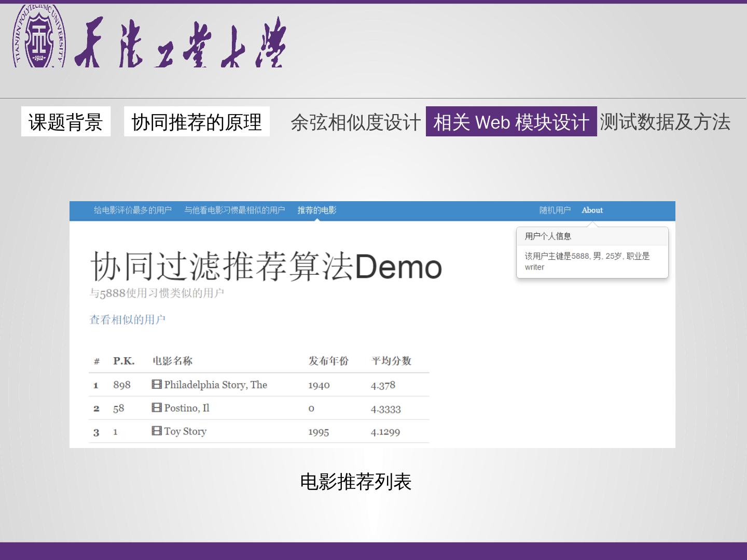Click the Philadelphia Story, The movie title
The width and height of the screenshot is (747, 560).
tap(215, 385)
